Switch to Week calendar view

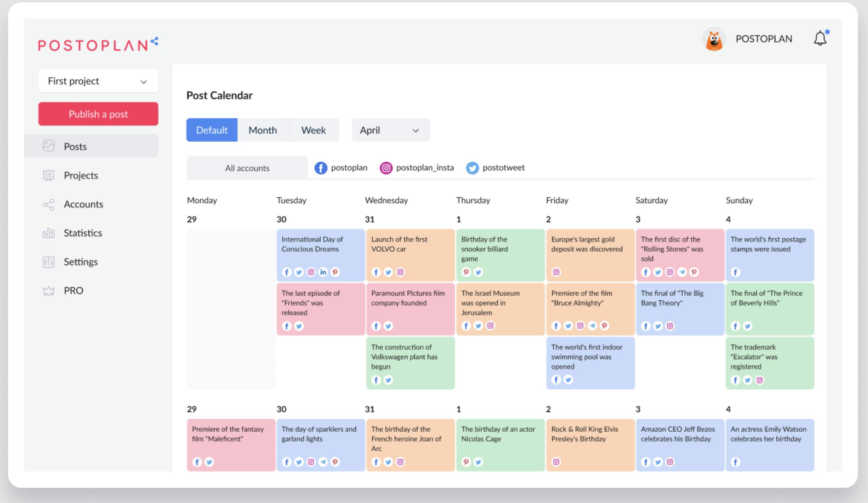[x=314, y=130]
